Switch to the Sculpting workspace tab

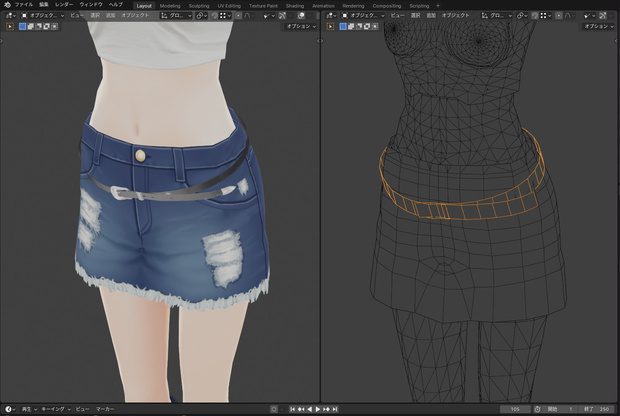199,6
